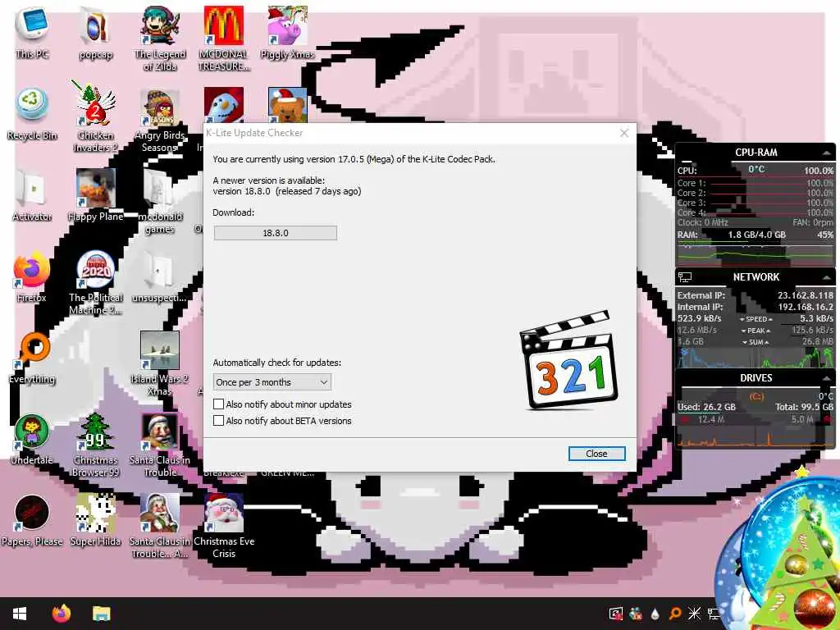The height and width of the screenshot is (630, 840).
Task: Click the Close button in update checker
Action: click(x=596, y=454)
